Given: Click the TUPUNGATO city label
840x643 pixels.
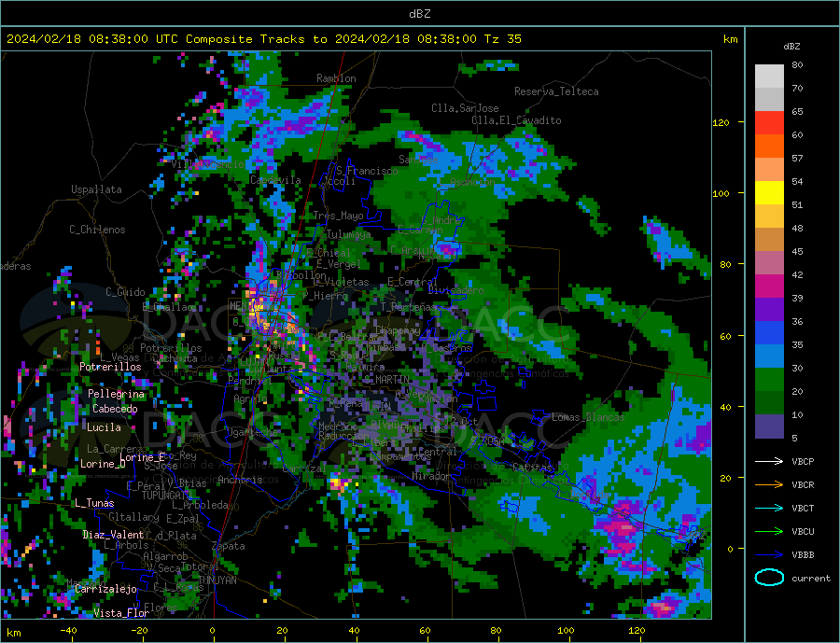Looking at the screenshot, I should pyautogui.click(x=166, y=496).
